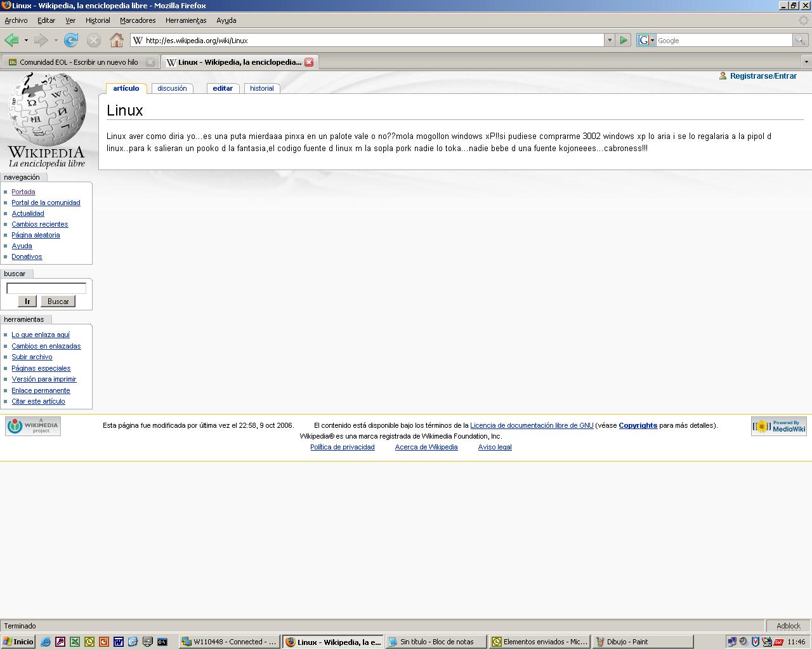Click the network computers tray icon
This screenshot has height=650, width=812.
point(731,642)
